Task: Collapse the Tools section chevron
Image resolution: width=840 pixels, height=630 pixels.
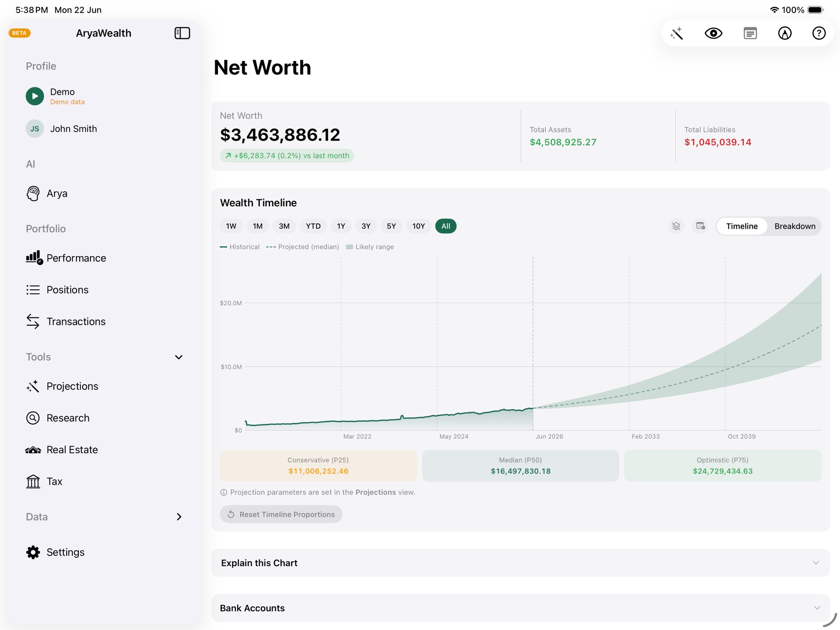Action: pos(179,357)
